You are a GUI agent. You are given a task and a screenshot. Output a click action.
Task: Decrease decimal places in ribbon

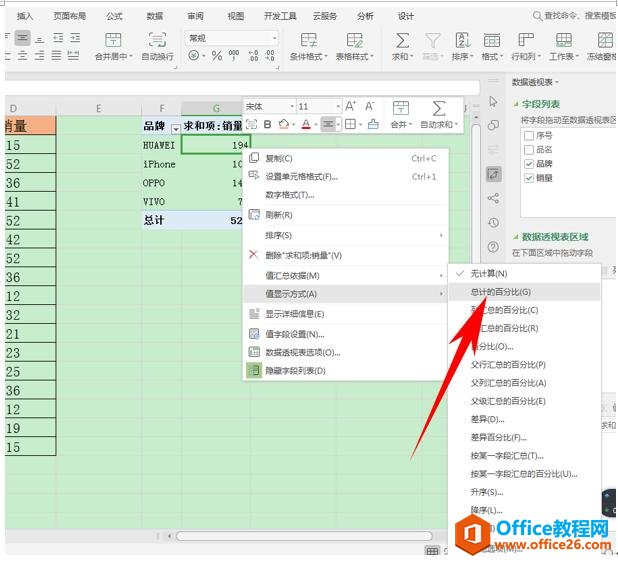(270, 56)
